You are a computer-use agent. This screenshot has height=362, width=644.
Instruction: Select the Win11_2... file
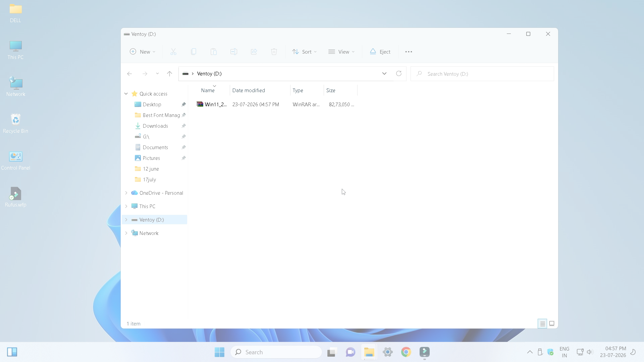tap(216, 105)
